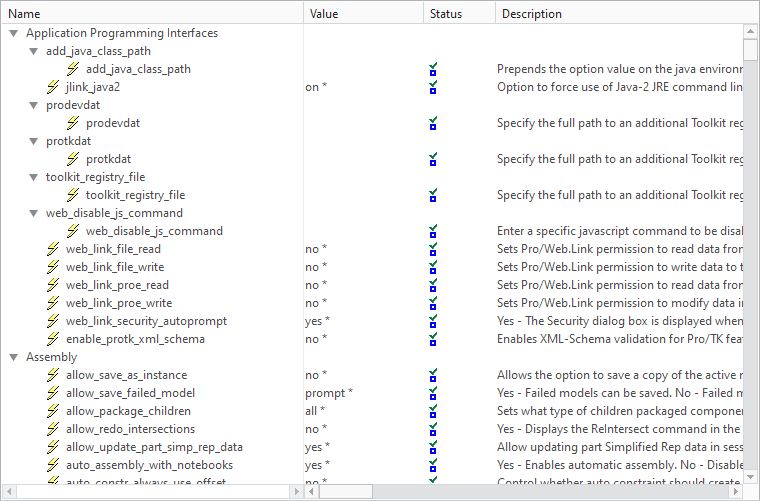
Task: Click lightning icon beside web_link_file_write
Action: coord(53,267)
